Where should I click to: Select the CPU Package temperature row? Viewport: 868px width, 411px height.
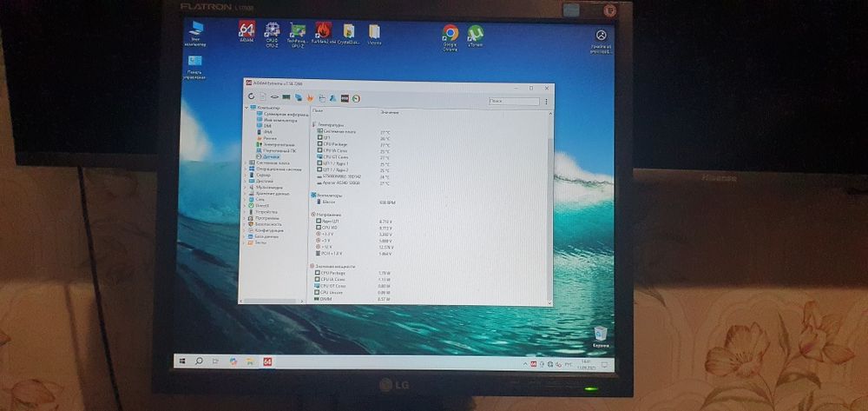(353, 145)
